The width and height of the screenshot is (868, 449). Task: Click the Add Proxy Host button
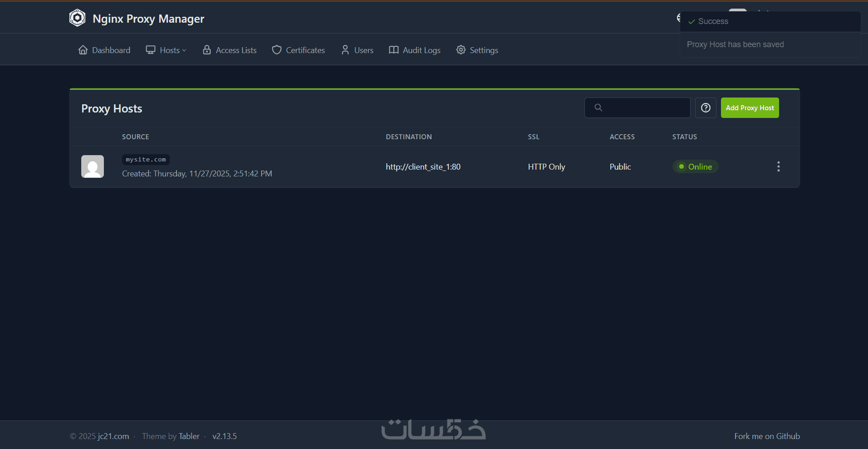click(x=750, y=107)
